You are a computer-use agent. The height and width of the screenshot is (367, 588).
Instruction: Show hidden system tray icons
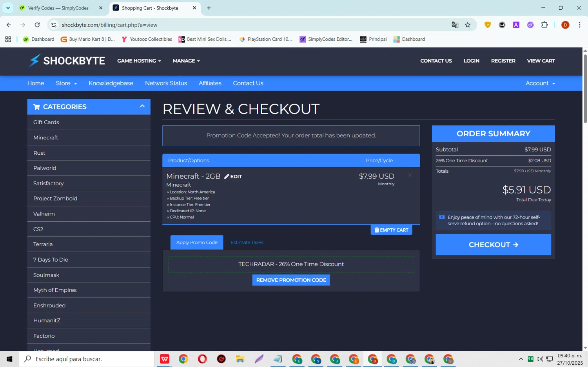tap(521, 359)
